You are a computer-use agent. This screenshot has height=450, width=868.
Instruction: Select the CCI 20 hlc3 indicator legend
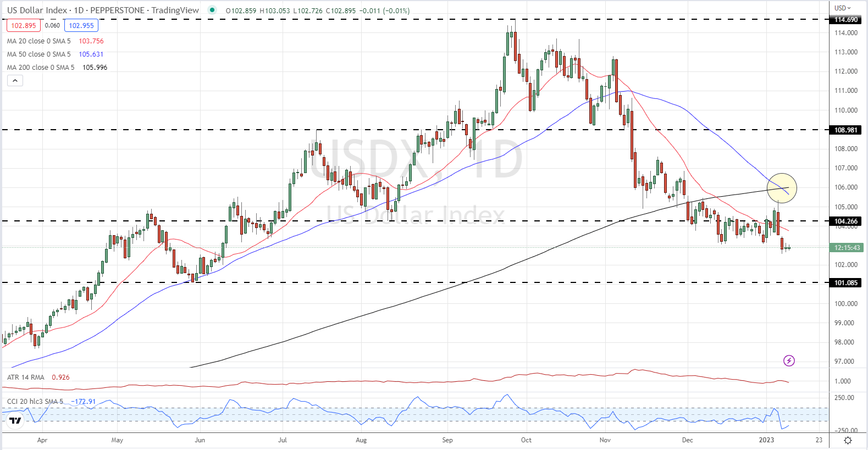[x=35, y=402]
